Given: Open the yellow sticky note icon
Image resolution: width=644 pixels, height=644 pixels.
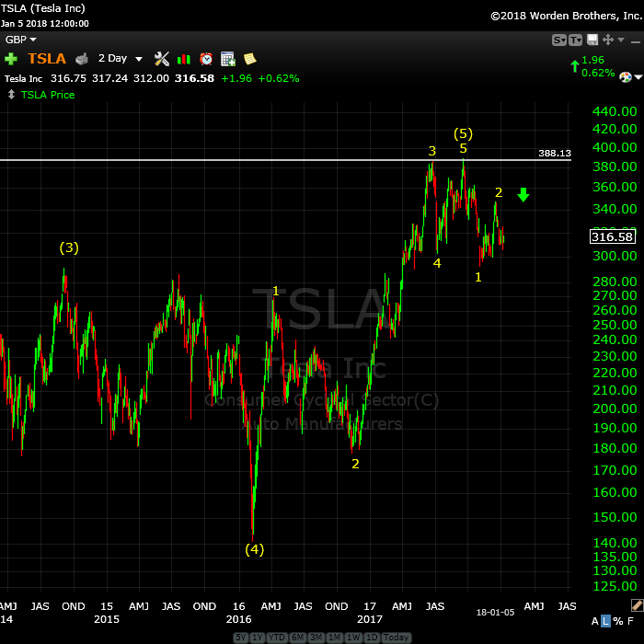Looking at the screenshot, I should click(249, 59).
